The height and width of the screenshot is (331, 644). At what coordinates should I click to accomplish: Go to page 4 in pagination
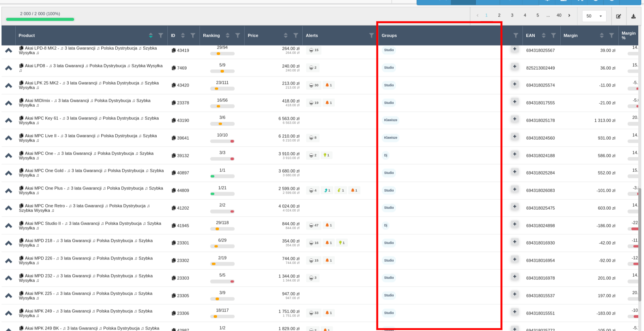[525, 15]
